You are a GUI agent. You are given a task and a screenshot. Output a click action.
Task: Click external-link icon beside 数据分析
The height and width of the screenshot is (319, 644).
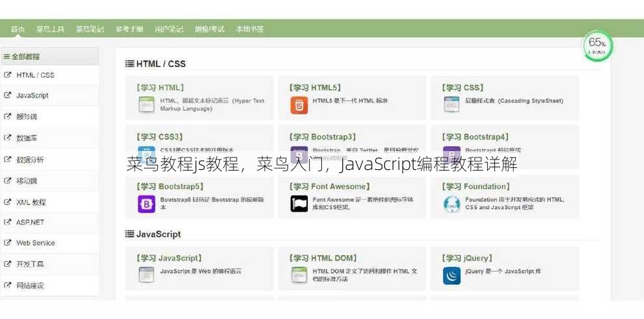pos(7,159)
